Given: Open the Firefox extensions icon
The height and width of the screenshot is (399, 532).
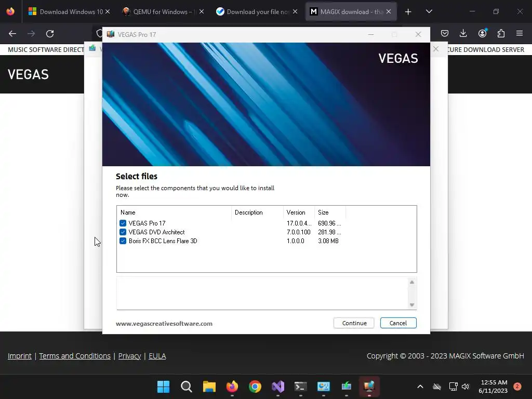Looking at the screenshot, I should pyautogui.click(x=501, y=33).
